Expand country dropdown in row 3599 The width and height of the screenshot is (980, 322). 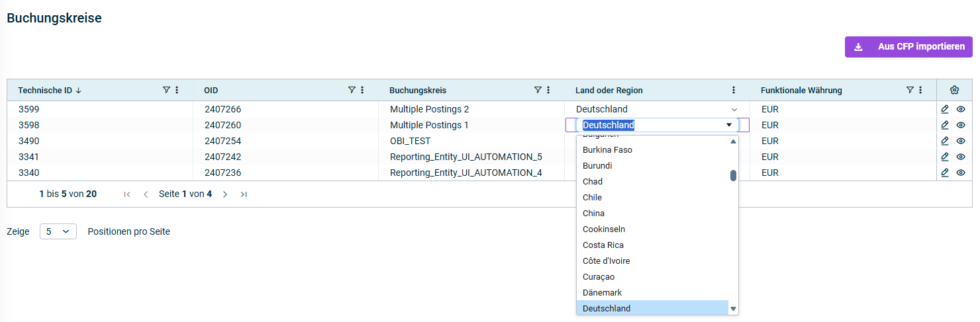point(734,109)
